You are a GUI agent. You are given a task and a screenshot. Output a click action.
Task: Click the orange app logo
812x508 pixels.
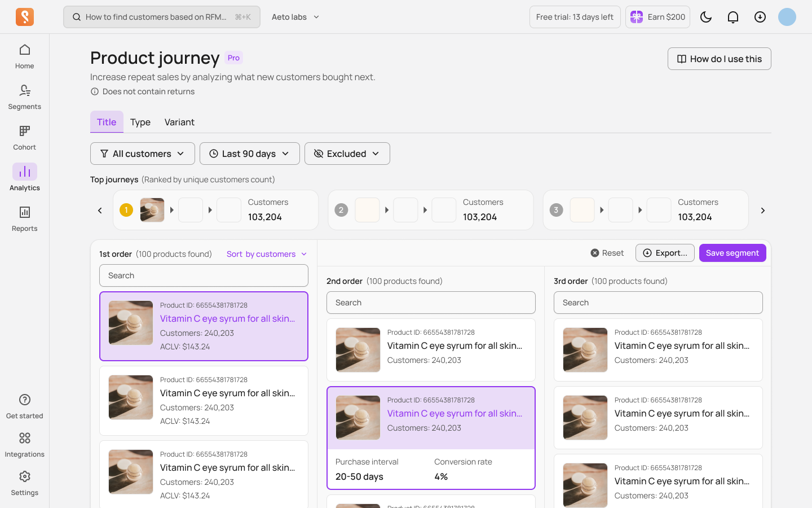tap(25, 17)
